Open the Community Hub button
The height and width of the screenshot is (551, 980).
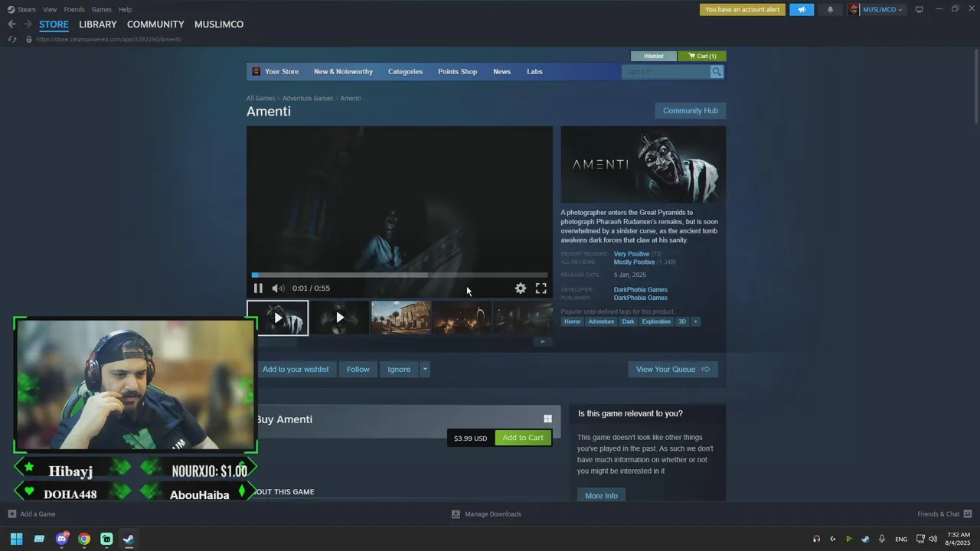691,111
